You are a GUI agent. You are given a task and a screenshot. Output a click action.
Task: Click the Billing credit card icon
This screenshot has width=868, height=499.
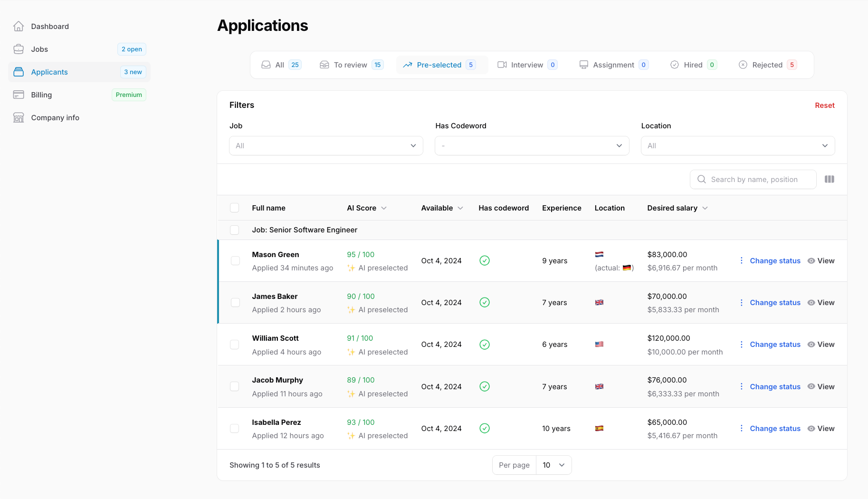point(19,95)
